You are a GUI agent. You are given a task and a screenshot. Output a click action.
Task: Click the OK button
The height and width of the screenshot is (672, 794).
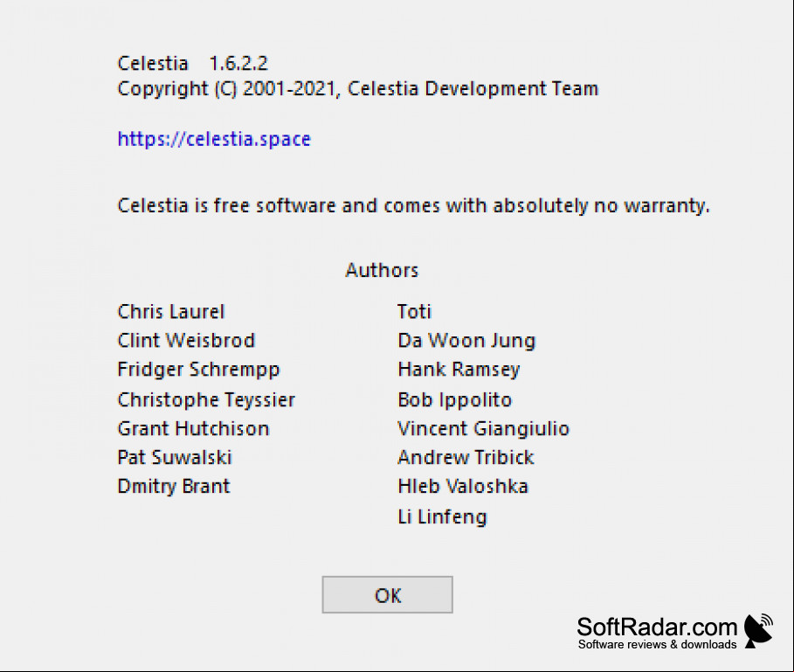387,594
